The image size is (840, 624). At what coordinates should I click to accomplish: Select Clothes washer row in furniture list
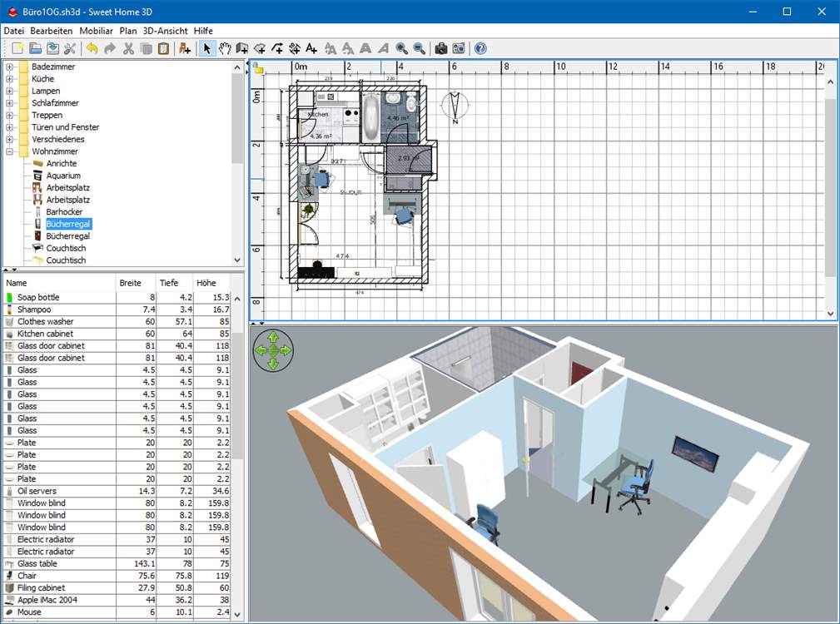(117, 322)
